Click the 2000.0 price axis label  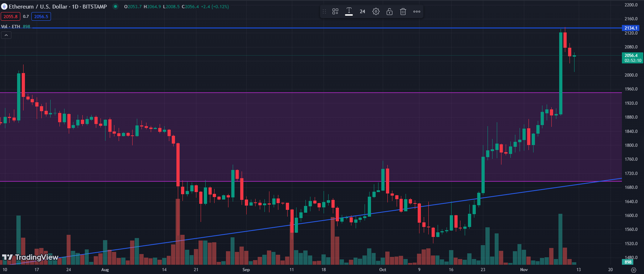pos(631,75)
